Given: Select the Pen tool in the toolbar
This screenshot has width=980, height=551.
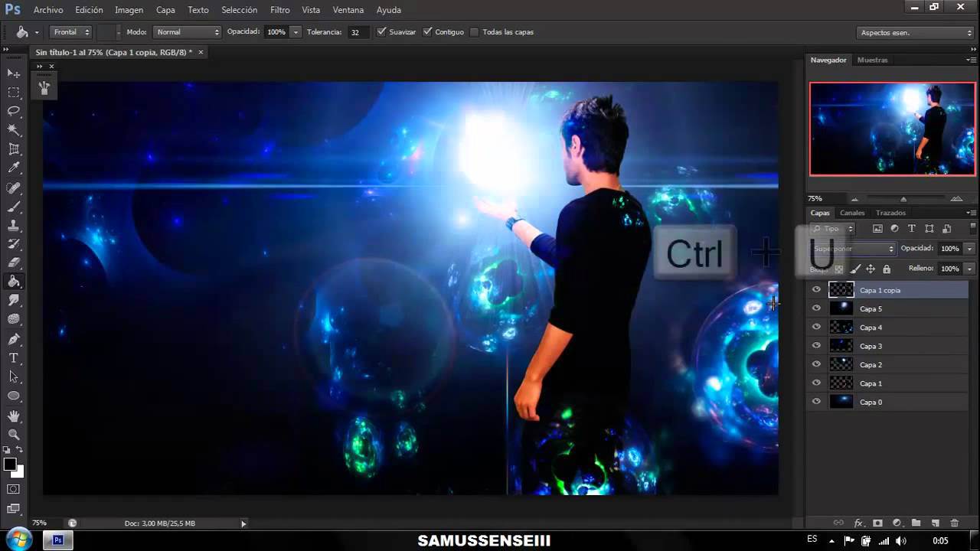Looking at the screenshot, I should 14,339.
